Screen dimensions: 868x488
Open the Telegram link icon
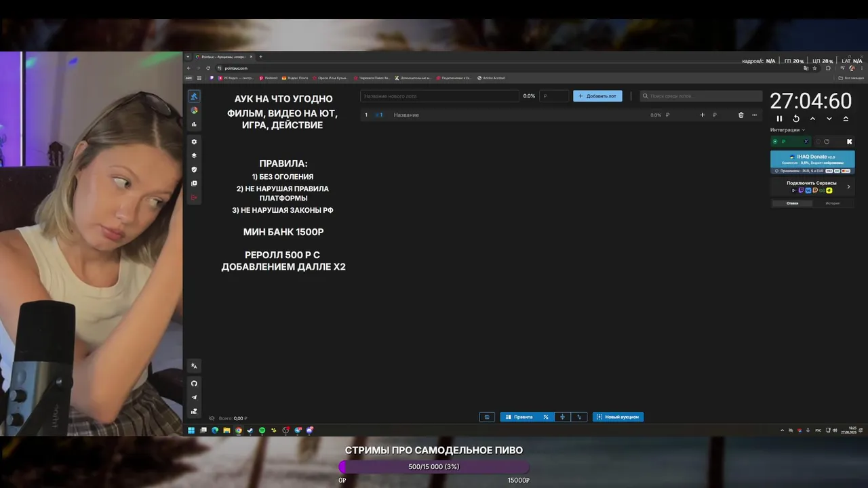[x=194, y=397]
